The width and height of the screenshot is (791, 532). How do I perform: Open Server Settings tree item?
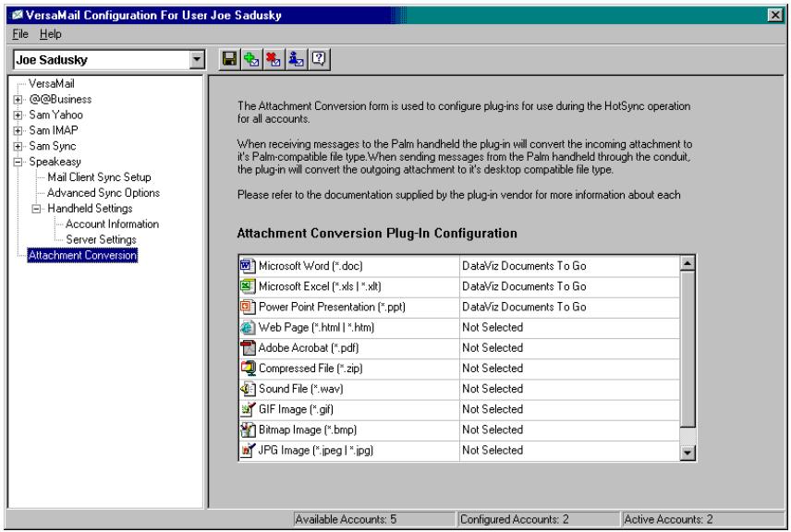tap(101, 240)
